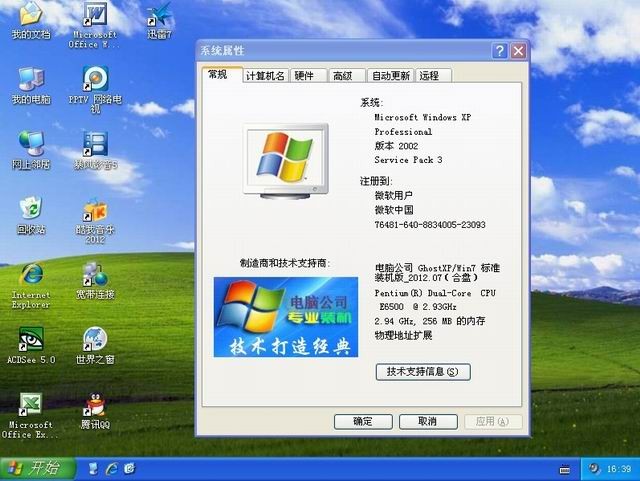
Task: Click the 制造商和技术支持商 label
Action: point(284,263)
